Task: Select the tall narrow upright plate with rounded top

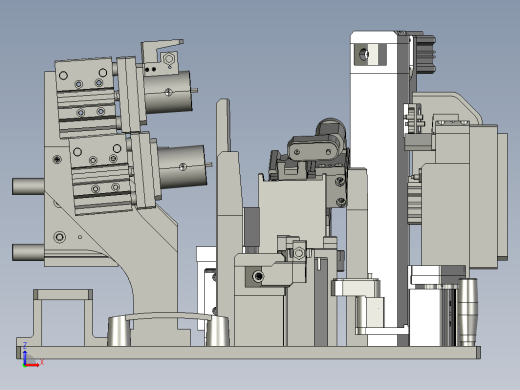Action: click(x=223, y=125)
